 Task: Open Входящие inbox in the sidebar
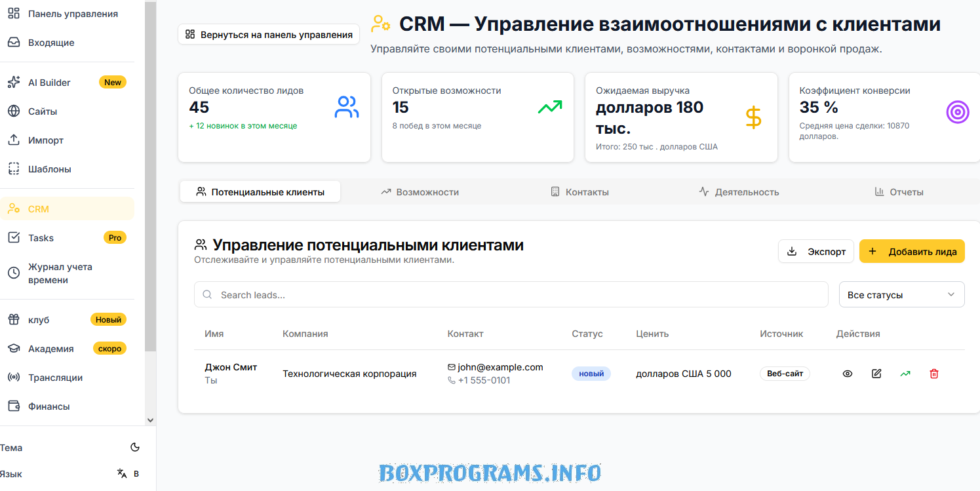(51, 43)
